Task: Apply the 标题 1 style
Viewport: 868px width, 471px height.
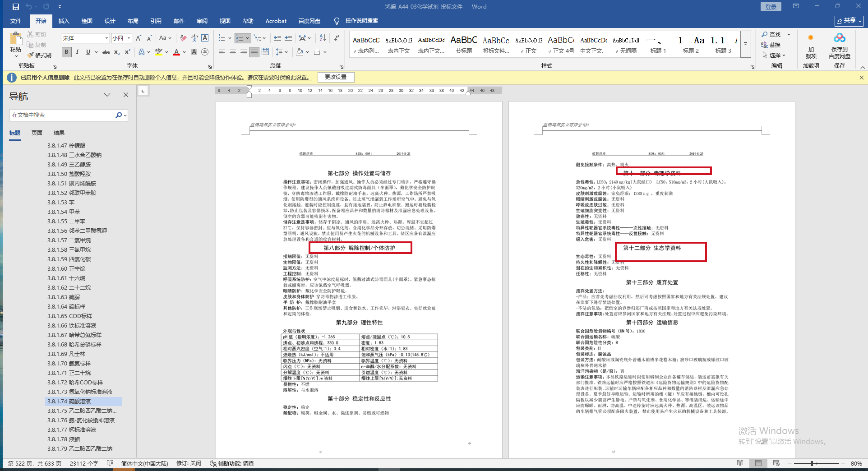Action: coord(658,45)
